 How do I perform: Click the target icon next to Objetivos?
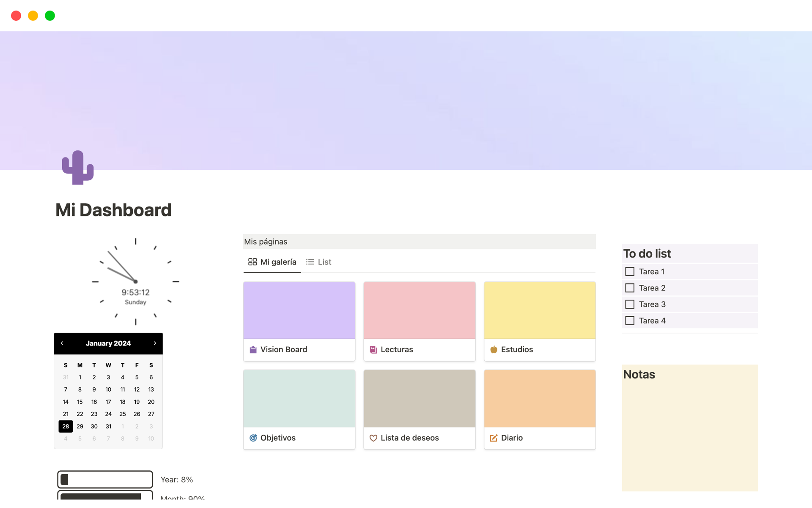pos(253,438)
